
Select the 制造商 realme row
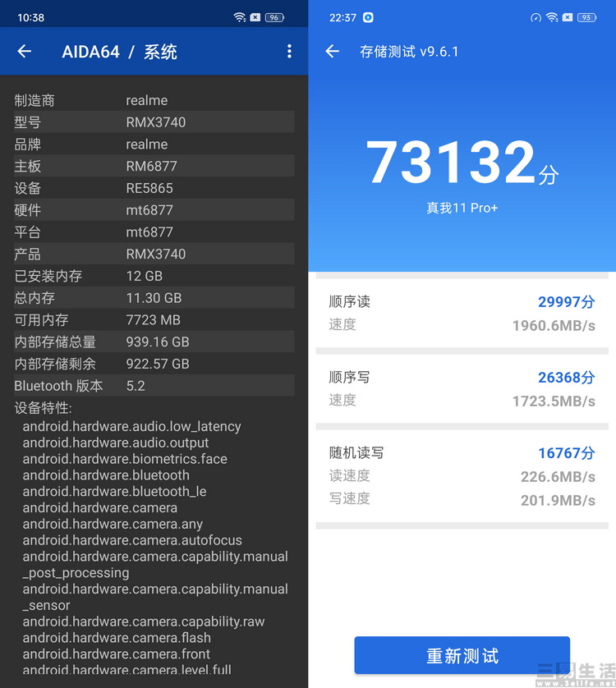point(154,100)
